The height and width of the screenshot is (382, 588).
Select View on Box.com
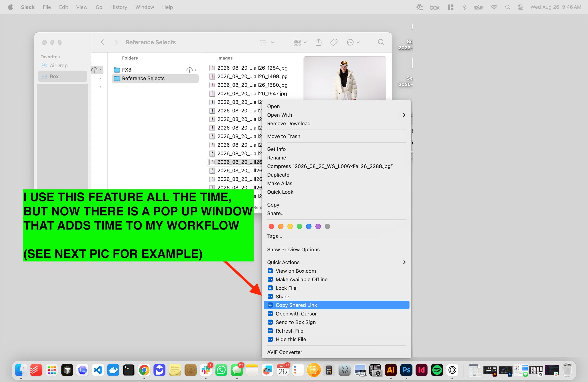point(337,271)
